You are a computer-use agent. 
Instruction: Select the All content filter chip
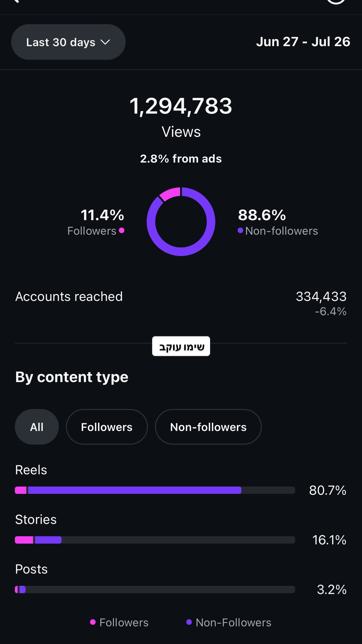(37, 427)
